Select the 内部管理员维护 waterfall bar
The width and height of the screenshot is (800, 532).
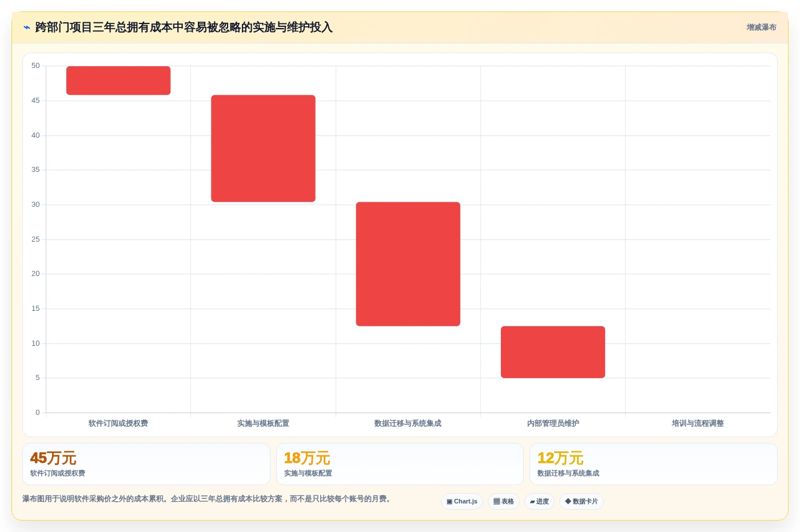tap(553, 352)
